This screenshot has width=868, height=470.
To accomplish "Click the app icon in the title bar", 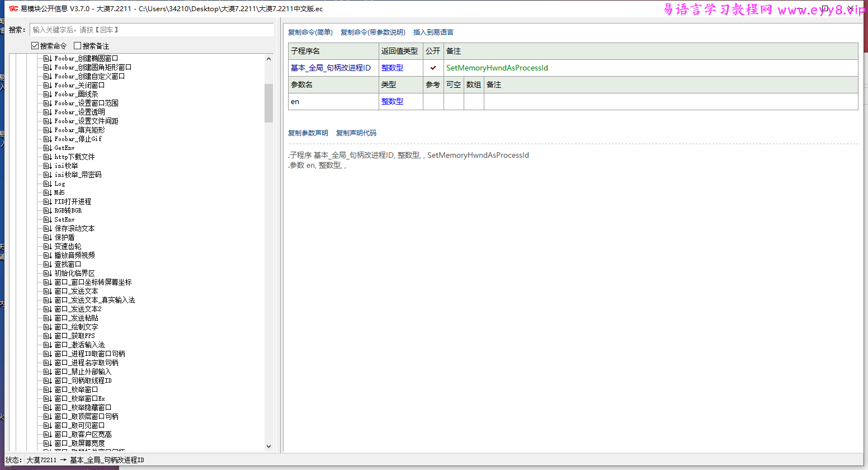I will pos(13,8).
